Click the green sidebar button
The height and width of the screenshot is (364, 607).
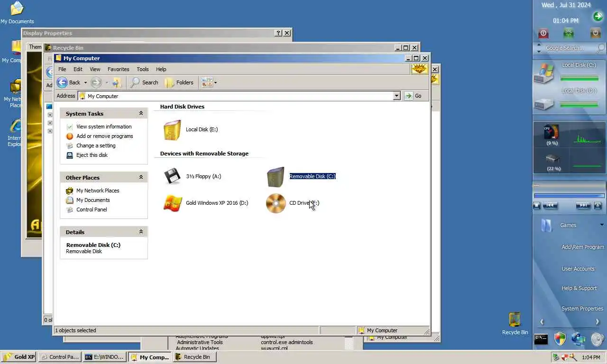click(569, 33)
